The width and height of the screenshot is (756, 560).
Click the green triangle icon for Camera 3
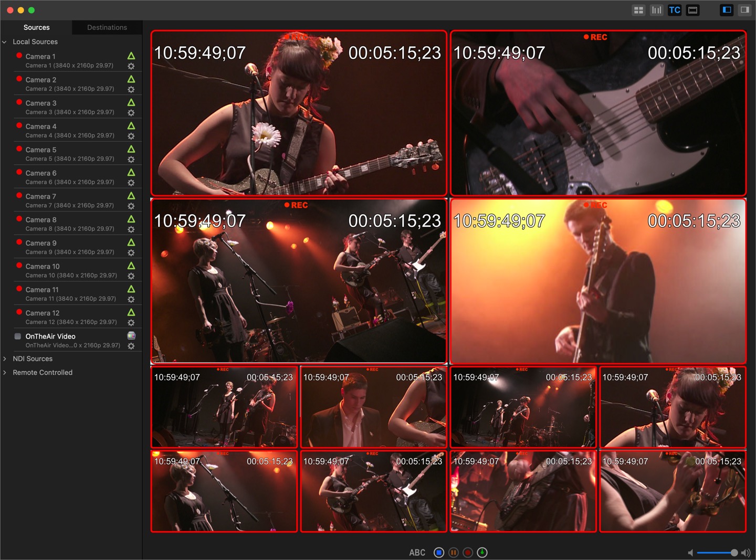pos(131,103)
